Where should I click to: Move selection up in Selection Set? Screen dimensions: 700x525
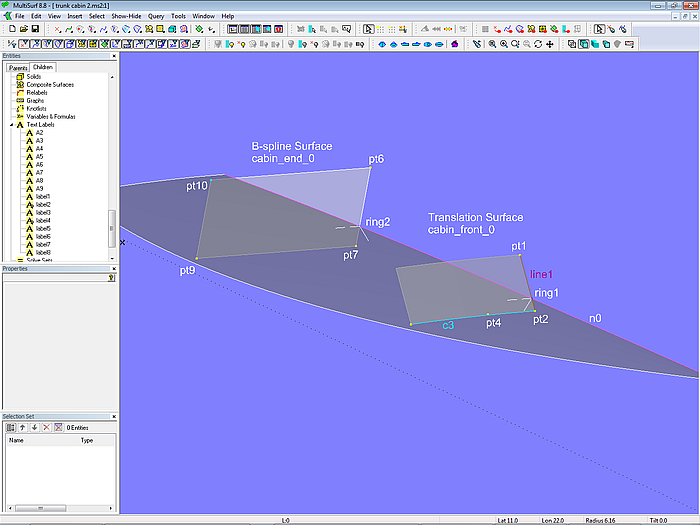pos(22,427)
